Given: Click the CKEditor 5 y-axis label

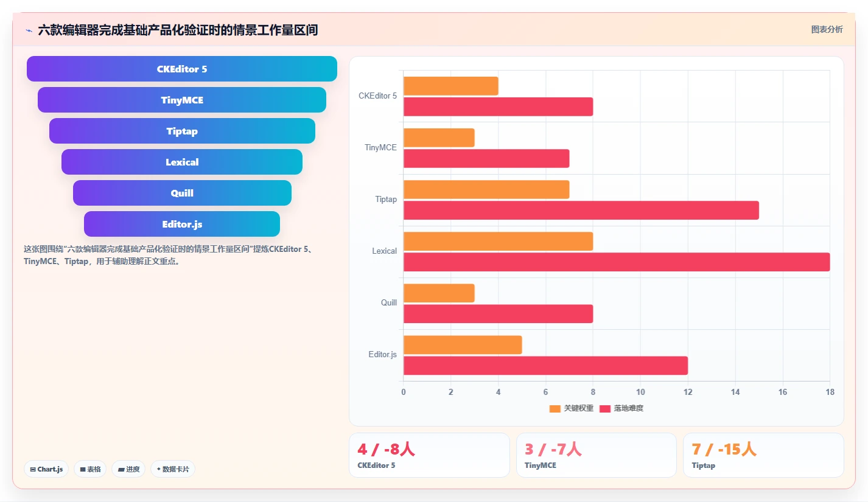Looking at the screenshot, I should click(377, 96).
